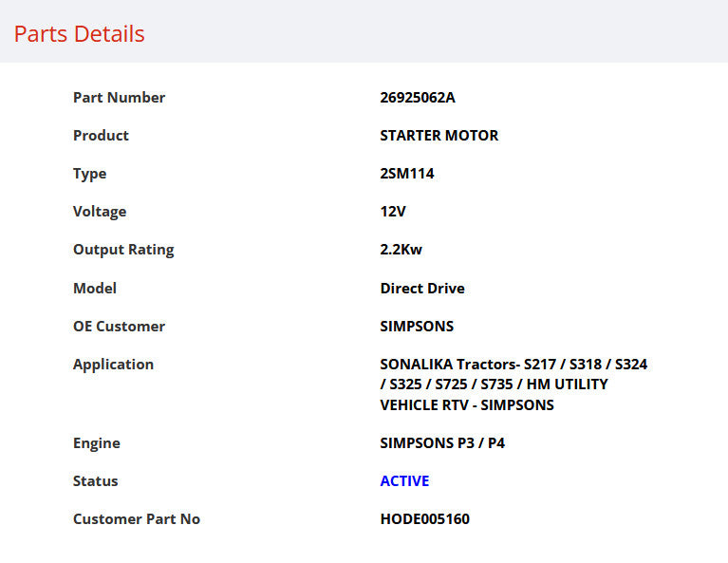Click the Engine label

click(97, 443)
